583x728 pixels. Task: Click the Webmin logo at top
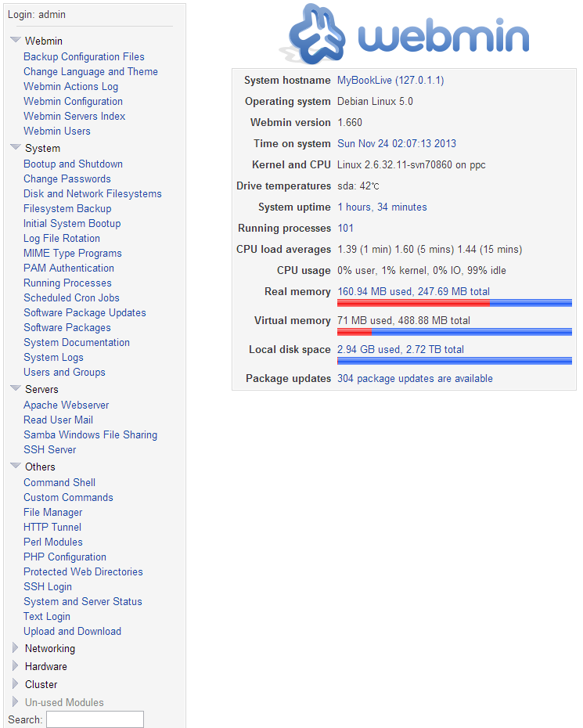tap(405, 35)
